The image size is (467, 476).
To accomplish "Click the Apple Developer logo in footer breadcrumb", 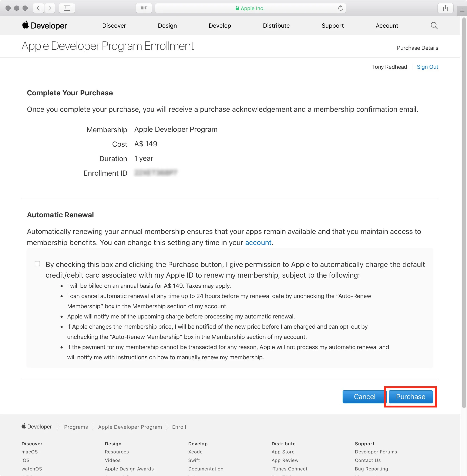I will (x=37, y=426).
